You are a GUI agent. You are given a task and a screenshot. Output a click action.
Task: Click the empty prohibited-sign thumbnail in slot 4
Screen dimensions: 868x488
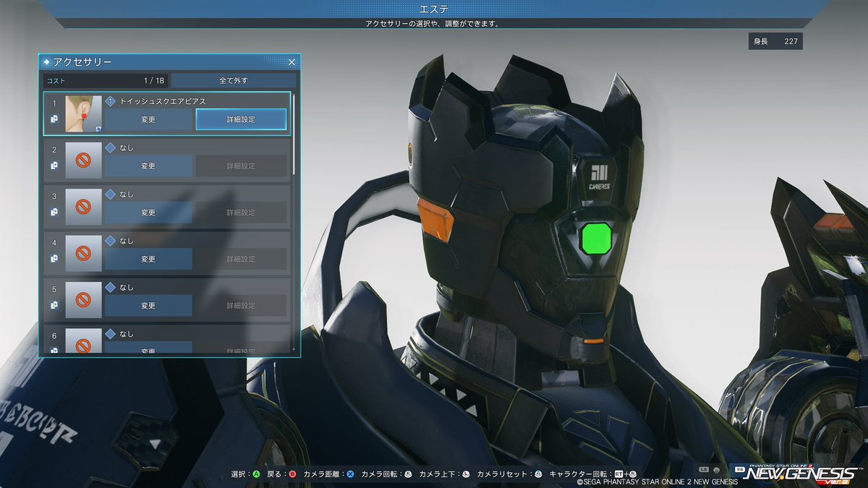point(84,254)
